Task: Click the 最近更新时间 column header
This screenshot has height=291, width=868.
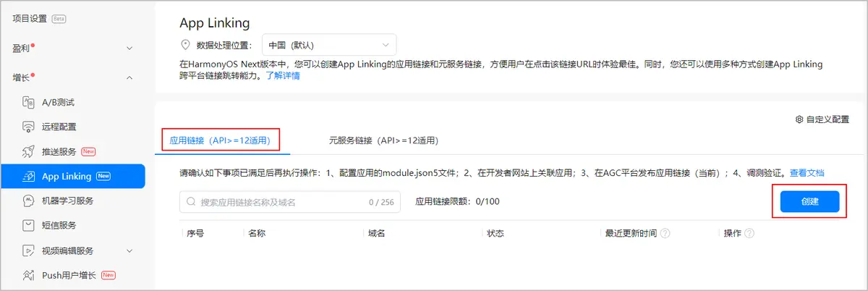Action: click(x=631, y=234)
